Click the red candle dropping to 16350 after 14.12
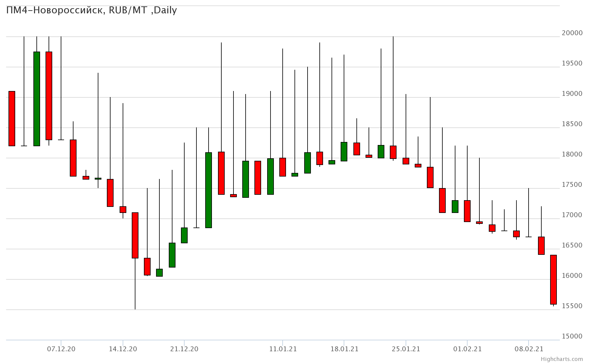The height and width of the screenshot is (364, 589). point(135,235)
